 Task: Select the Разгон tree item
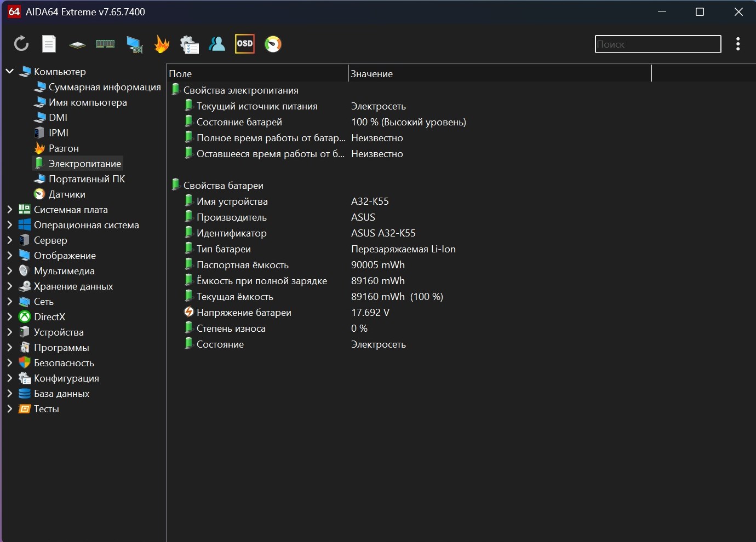point(64,148)
